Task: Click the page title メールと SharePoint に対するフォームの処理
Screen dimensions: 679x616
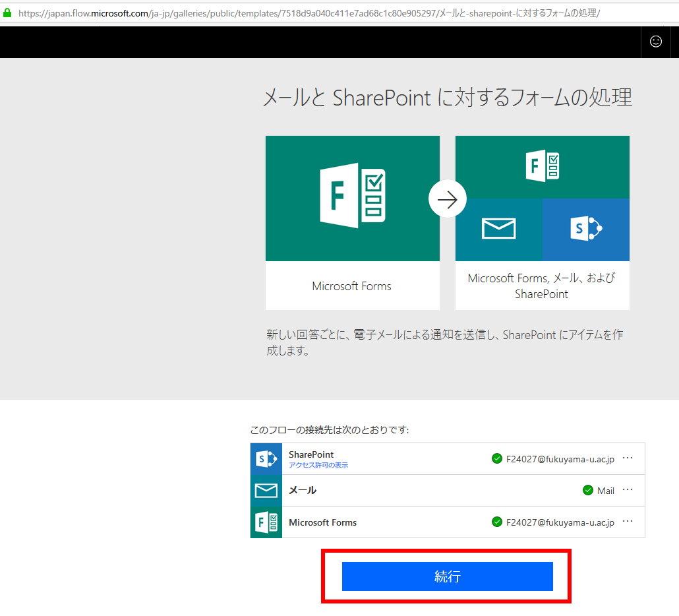Action: tap(448, 97)
